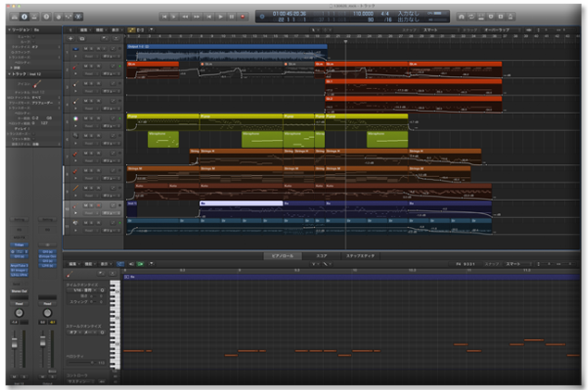
Task: Click the left channel strip volume fader
Action: [x=15, y=342]
